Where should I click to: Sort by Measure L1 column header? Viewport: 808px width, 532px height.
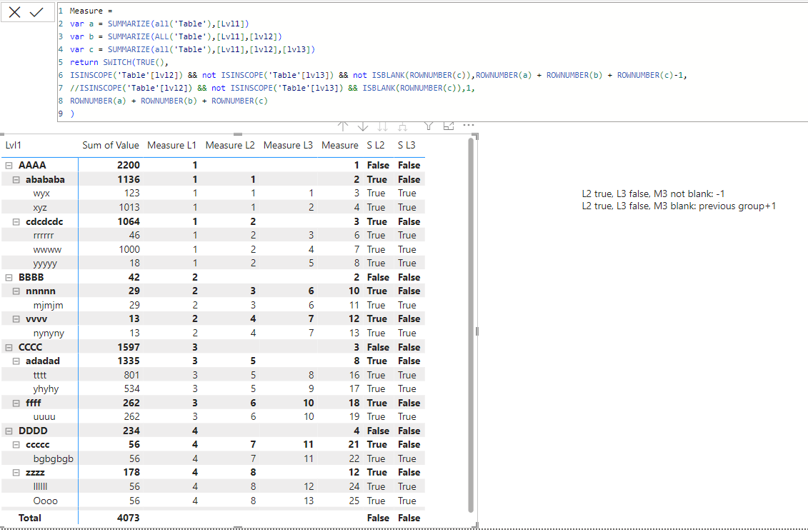coord(171,145)
